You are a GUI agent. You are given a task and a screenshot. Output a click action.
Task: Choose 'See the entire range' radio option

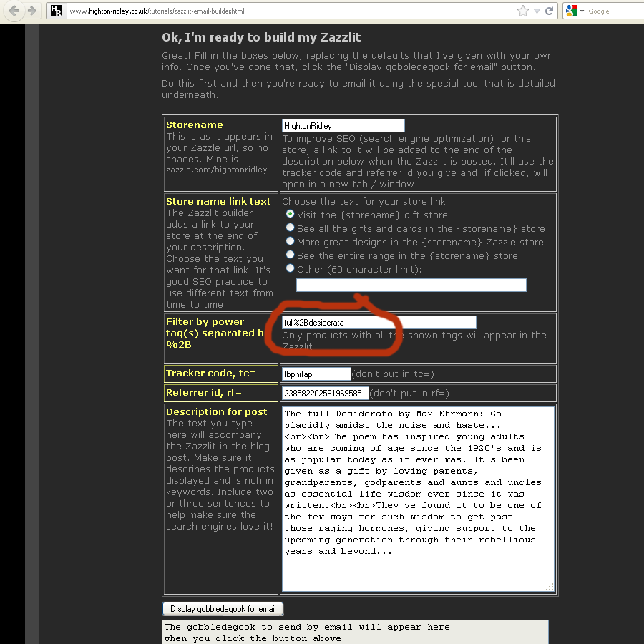tap(290, 255)
